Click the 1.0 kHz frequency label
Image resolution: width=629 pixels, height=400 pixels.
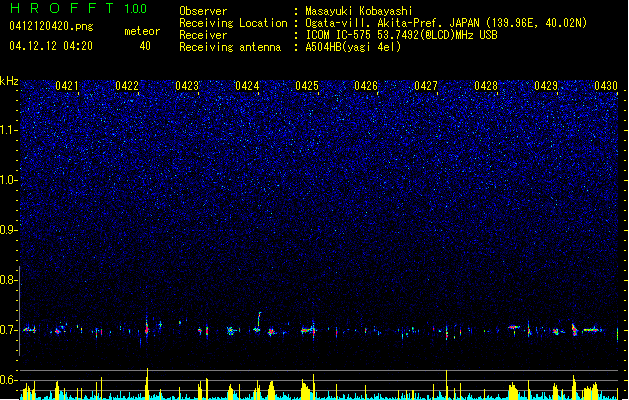click(x=8, y=180)
